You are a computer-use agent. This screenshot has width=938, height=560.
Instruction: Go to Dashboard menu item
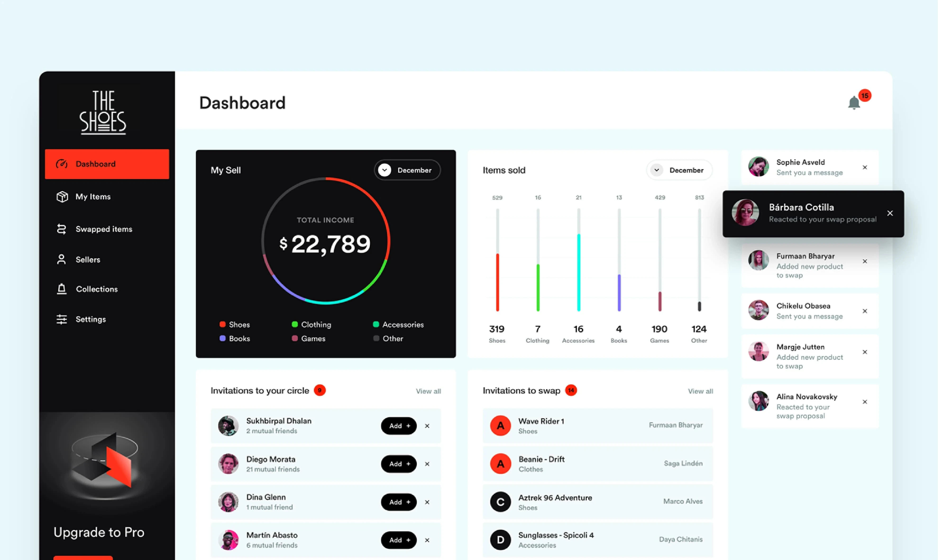[x=107, y=164]
